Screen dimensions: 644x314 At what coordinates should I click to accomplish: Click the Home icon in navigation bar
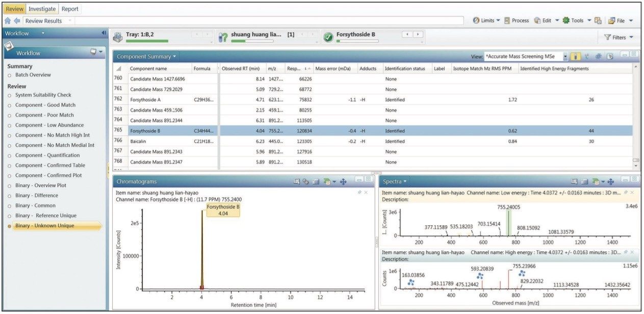[8, 21]
